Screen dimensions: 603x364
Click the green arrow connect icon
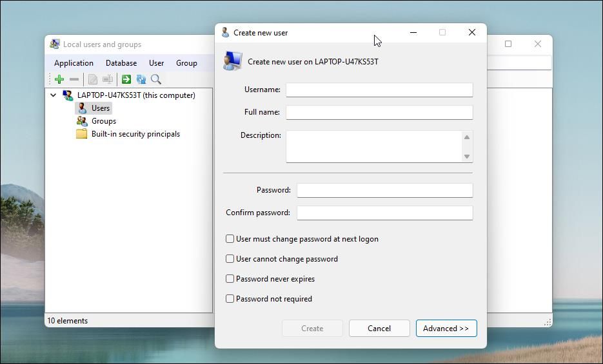pyautogui.click(x=126, y=79)
